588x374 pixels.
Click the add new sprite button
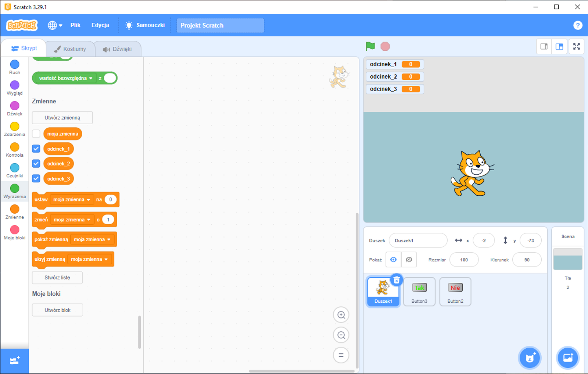(x=529, y=357)
